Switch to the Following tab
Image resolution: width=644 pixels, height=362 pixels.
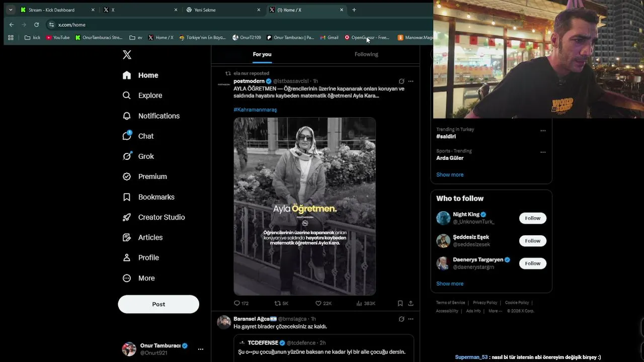click(366, 54)
